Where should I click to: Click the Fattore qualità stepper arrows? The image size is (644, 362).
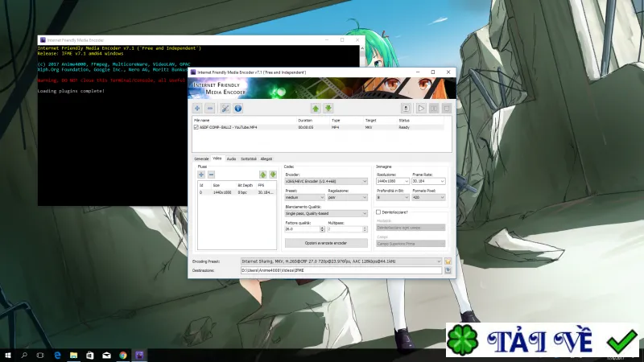tap(323, 229)
